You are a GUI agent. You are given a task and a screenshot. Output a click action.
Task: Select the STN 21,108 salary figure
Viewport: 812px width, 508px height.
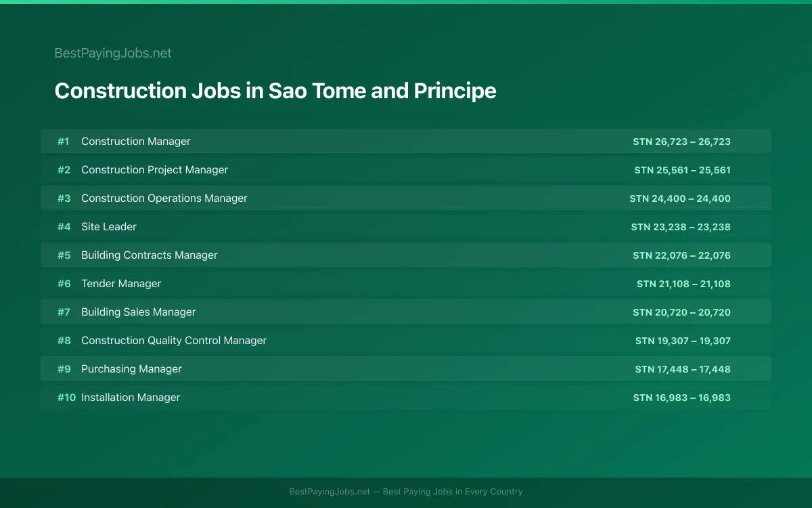coord(683,284)
